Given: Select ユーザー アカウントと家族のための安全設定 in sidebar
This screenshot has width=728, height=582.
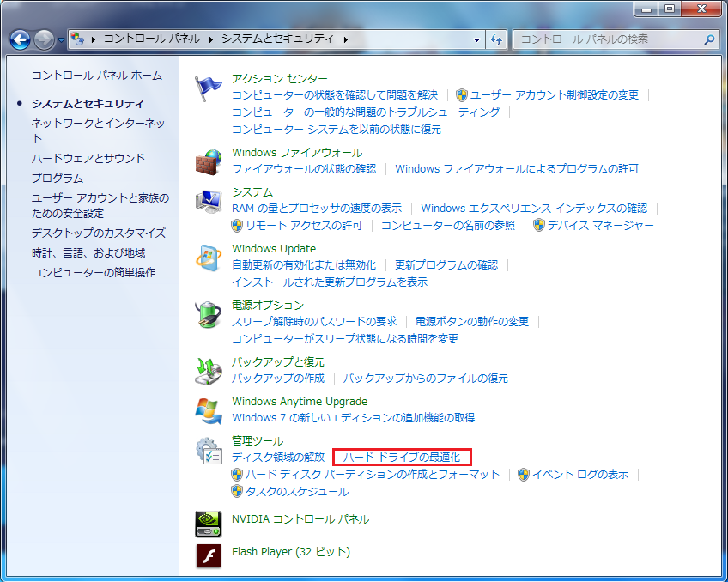Looking at the screenshot, I should (100, 206).
